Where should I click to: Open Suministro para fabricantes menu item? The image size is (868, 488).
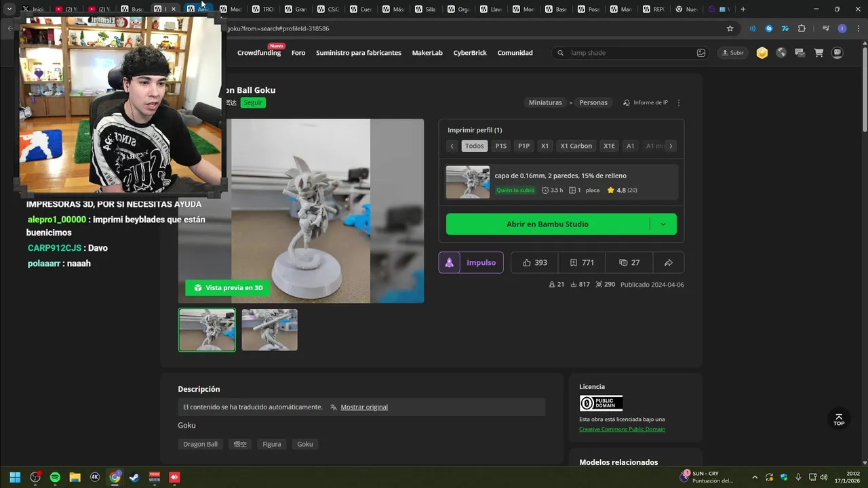click(x=359, y=53)
